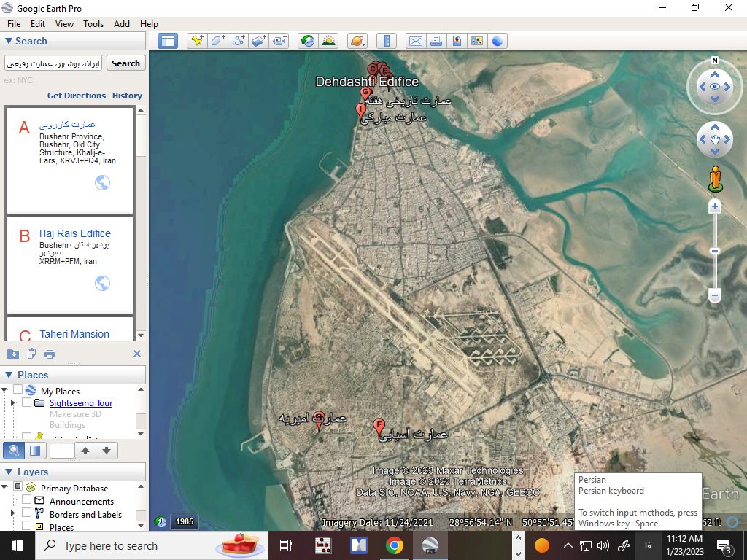Viewport: 747px width, 560px height.
Task: Click the zoom slider handle
Action: click(x=715, y=251)
